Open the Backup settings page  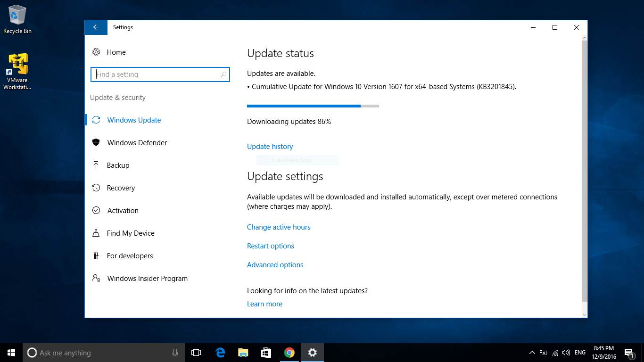pos(118,165)
